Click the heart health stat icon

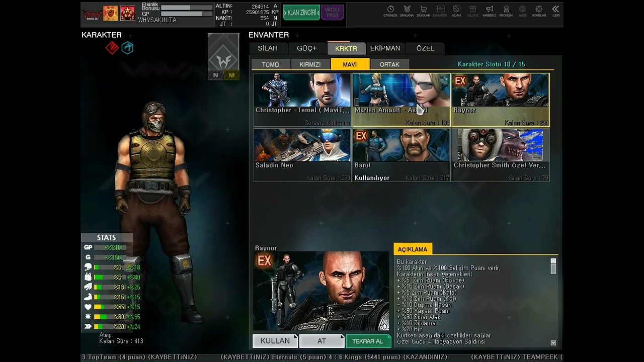[88, 307]
